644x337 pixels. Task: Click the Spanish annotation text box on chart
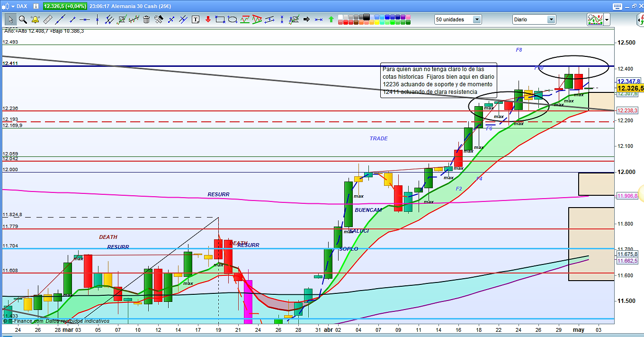pyautogui.click(x=438, y=80)
